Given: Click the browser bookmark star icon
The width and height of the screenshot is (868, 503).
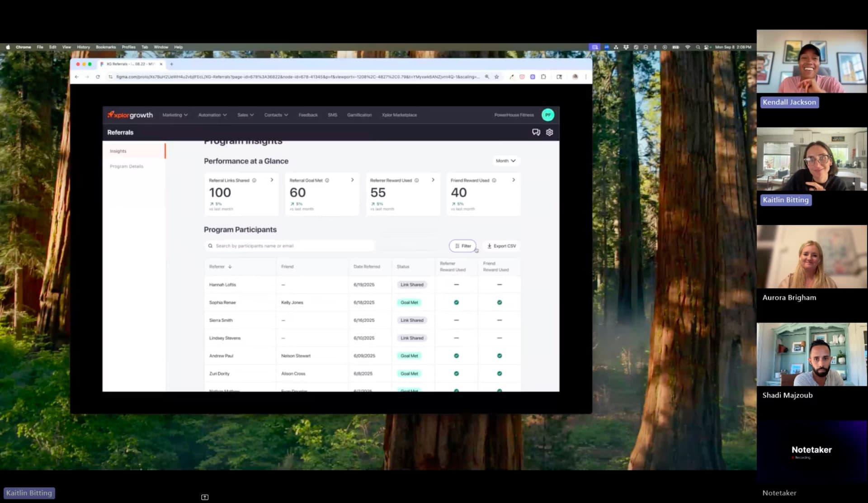Looking at the screenshot, I should tap(496, 77).
